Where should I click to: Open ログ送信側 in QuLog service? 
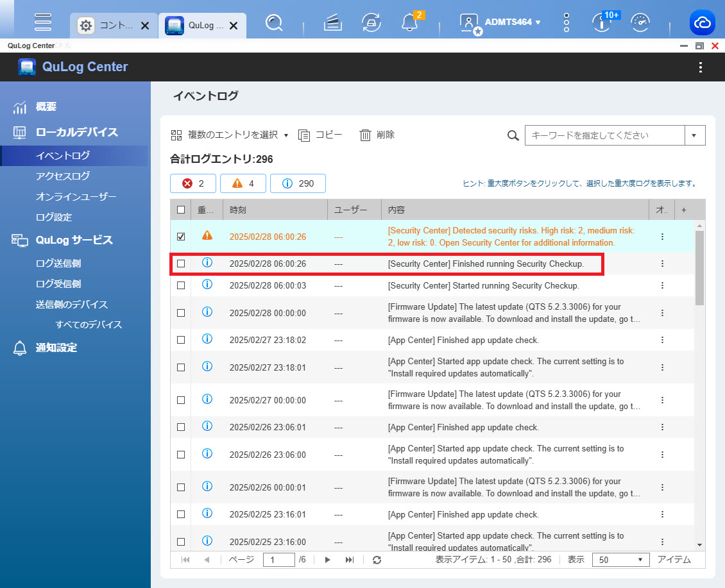(58, 264)
